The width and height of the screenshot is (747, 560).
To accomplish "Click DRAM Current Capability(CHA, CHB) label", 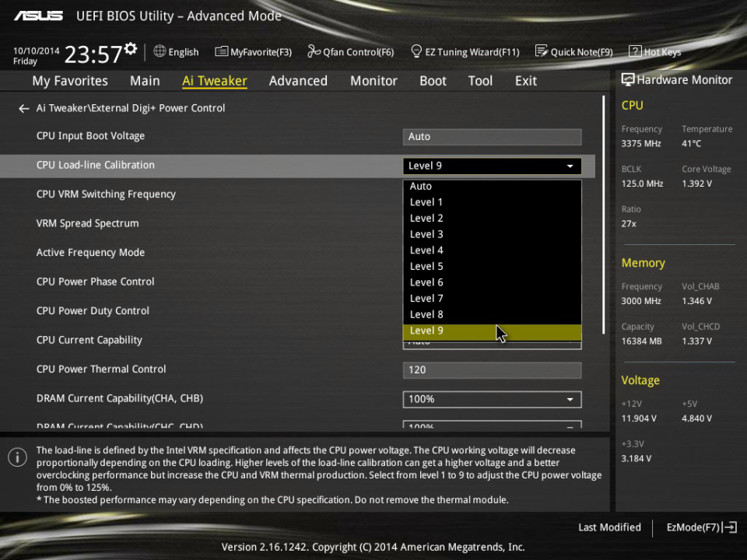I will [x=120, y=398].
